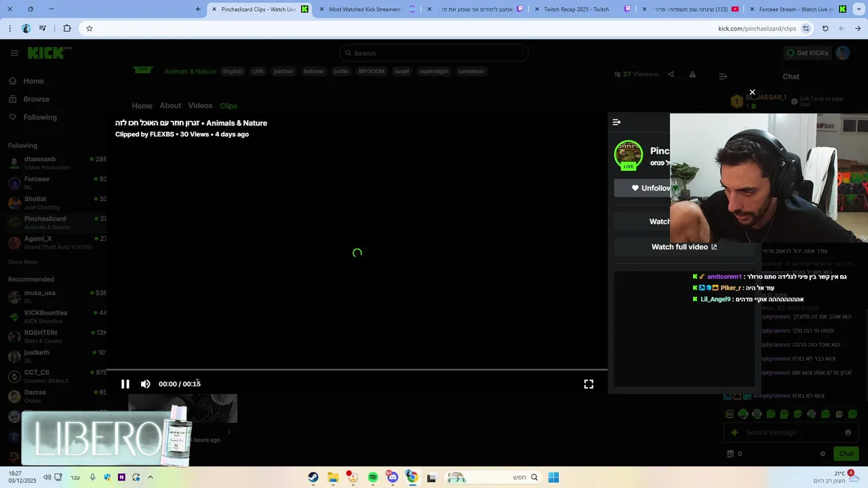Switch to channel Videos tab
The image size is (868, 488).
(x=200, y=105)
